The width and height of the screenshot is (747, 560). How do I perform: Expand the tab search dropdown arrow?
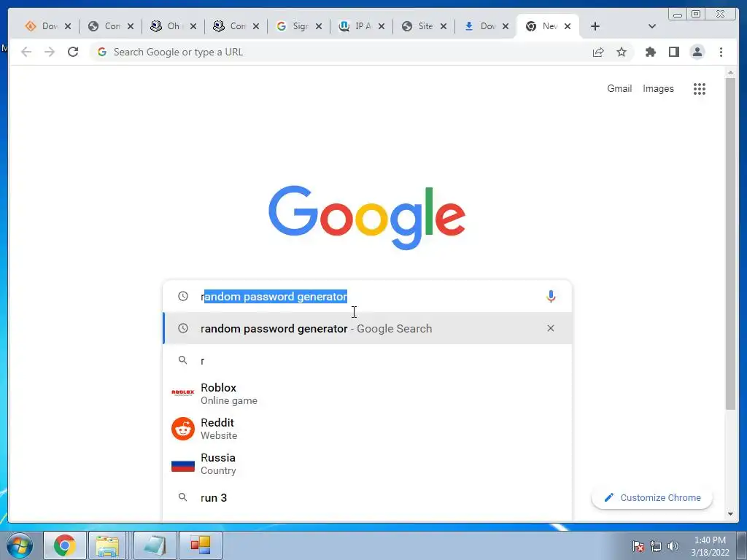click(x=652, y=26)
